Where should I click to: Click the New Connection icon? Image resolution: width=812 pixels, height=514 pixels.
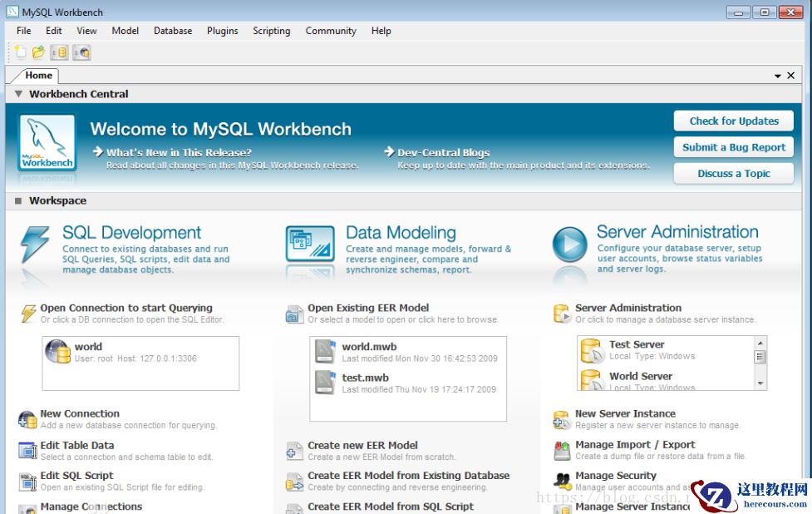point(27,419)
